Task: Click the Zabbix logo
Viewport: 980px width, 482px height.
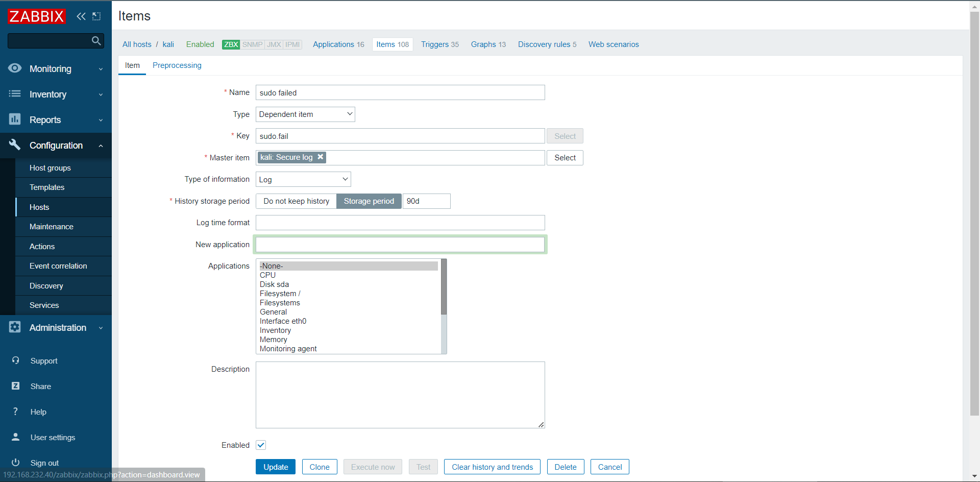Action: click(x=37, y=16)
